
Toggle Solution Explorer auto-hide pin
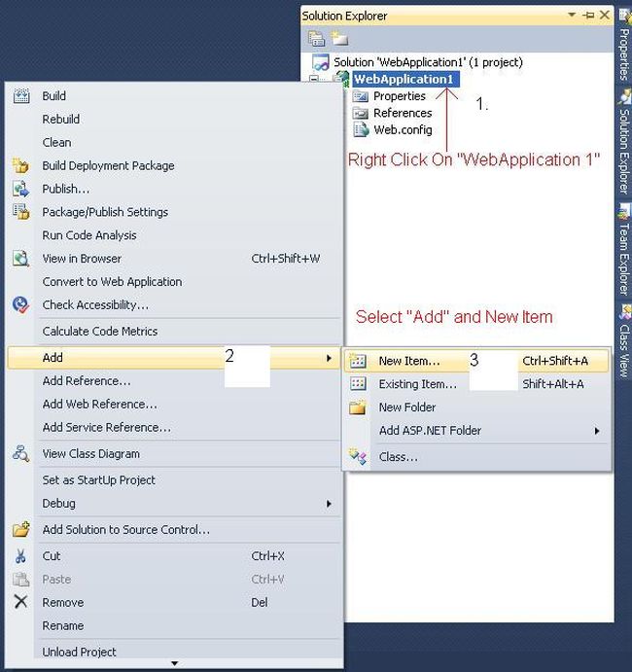pos(588,16)
